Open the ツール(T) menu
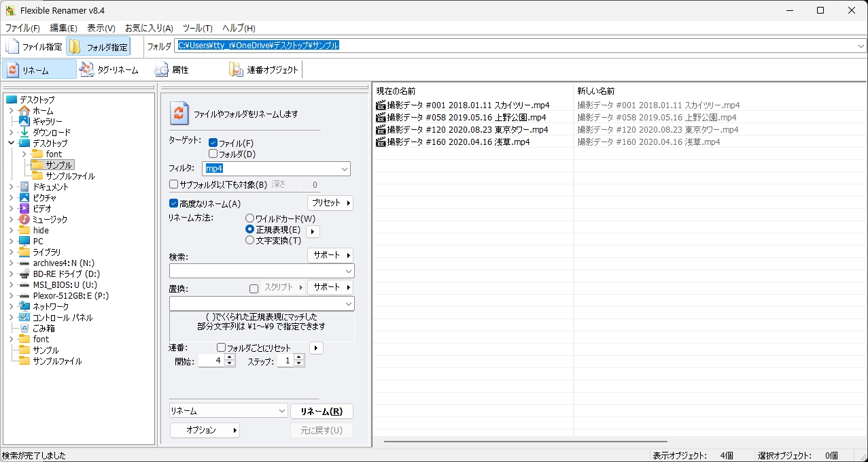The width and height of the screenshot is (868, 462). [x=197, y=28]
